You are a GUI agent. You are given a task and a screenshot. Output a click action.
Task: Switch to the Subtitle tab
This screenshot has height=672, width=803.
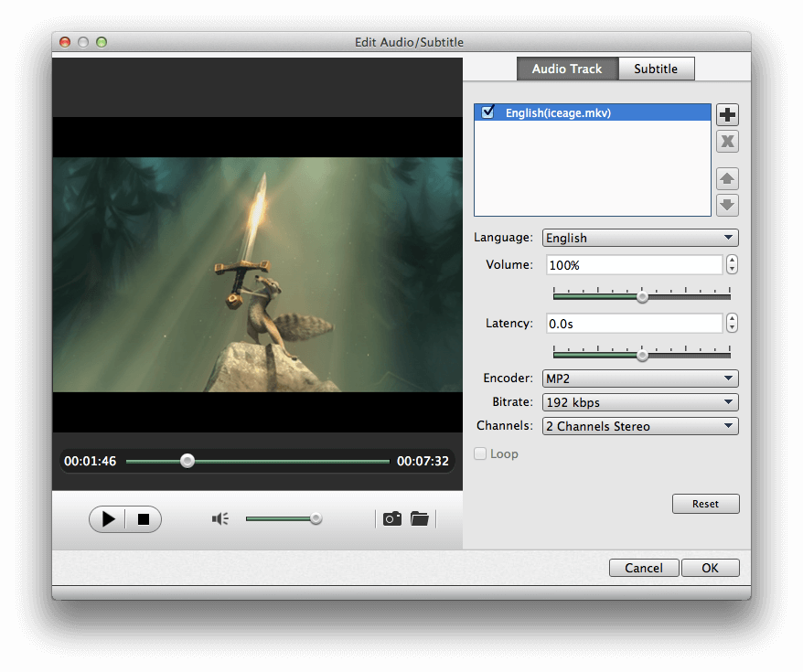pyautogui.click(x=656, y=69)
